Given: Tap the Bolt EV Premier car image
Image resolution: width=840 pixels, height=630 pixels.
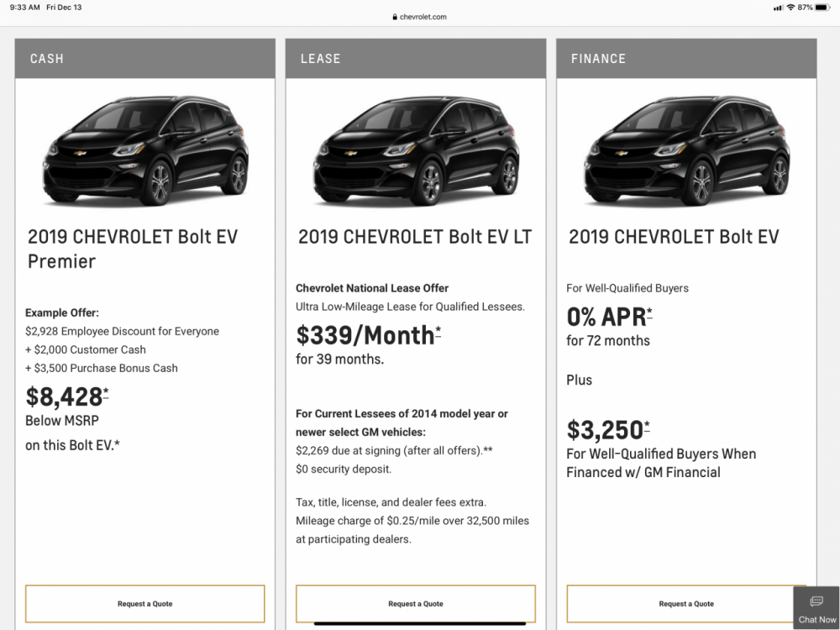Looking at the screenshot, I should tap(144, 150).
